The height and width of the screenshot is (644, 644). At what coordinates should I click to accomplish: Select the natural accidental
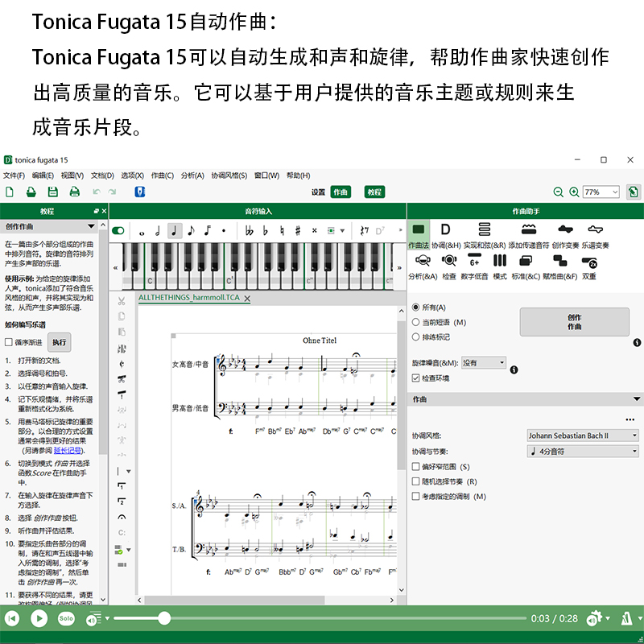coord(282,231)
